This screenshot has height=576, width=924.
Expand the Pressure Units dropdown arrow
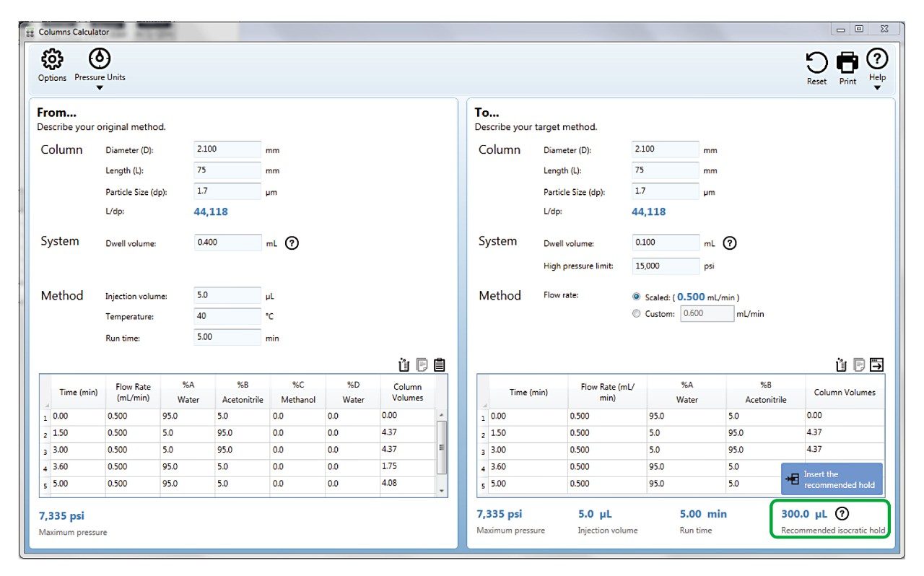pos(100,88)
